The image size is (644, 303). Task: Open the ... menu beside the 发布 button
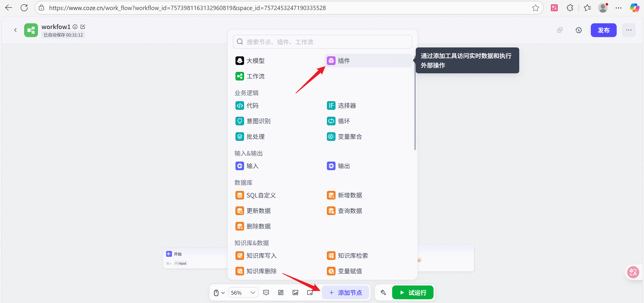[x=629, y=30]
